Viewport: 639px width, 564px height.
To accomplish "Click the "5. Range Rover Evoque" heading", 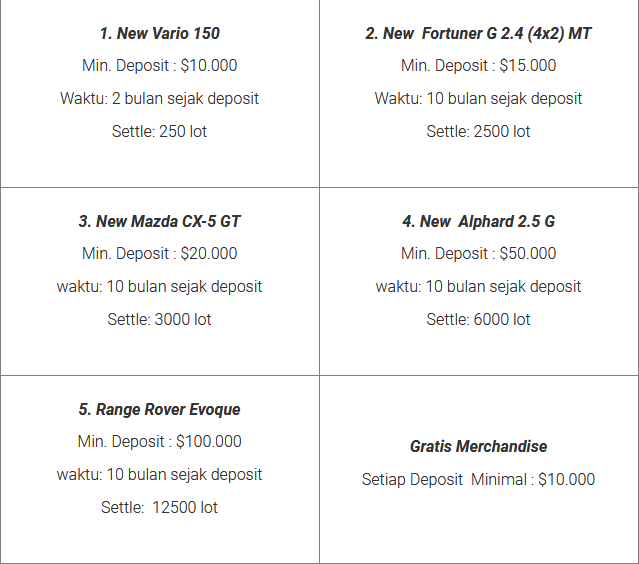I will tap(160, 409).
